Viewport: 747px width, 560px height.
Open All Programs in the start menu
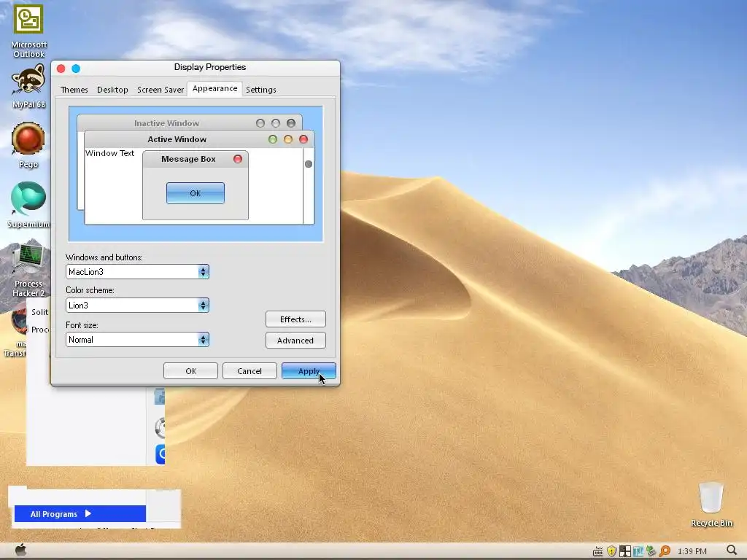(80, 514)
